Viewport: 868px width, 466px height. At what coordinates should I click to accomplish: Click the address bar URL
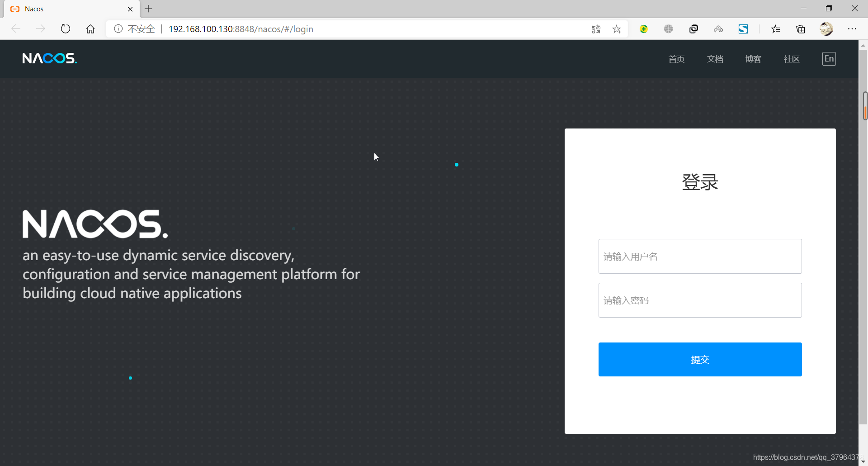coord(241,29)
